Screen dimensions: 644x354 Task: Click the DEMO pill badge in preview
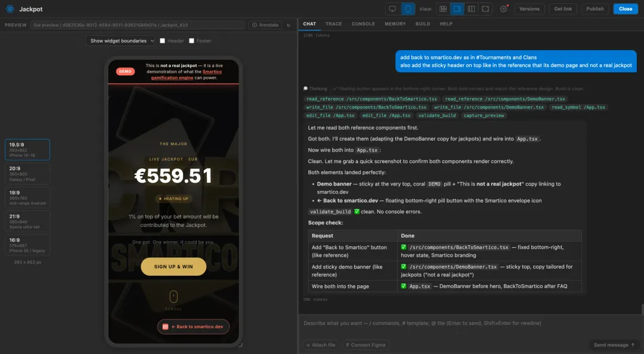point(125,72)
